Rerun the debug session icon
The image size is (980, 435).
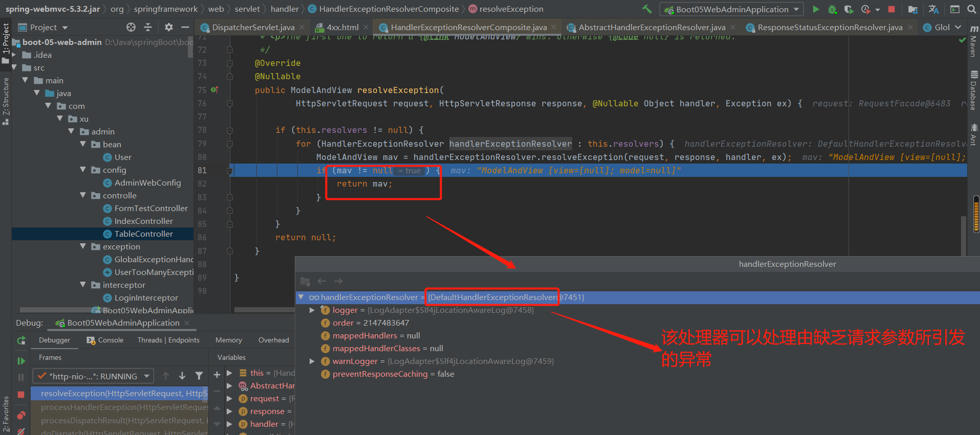[21, 340]
